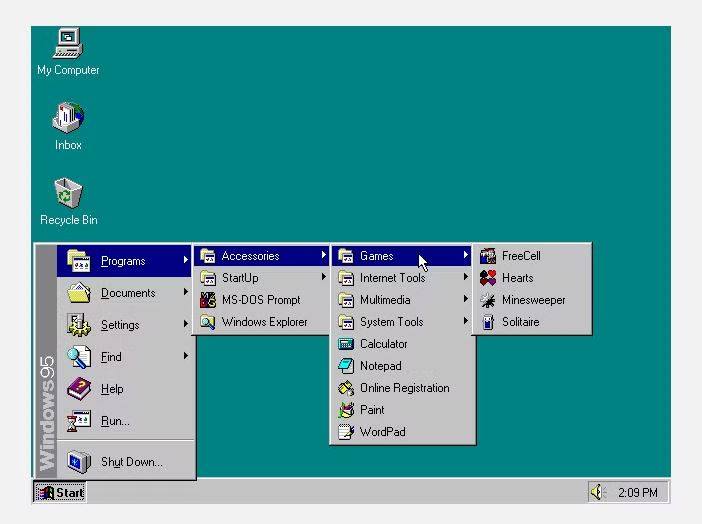Click the Calculator icon in Accessories
The width and height of the screenshot is (702, 524).
pyautogui.click(x=346, y=344)
